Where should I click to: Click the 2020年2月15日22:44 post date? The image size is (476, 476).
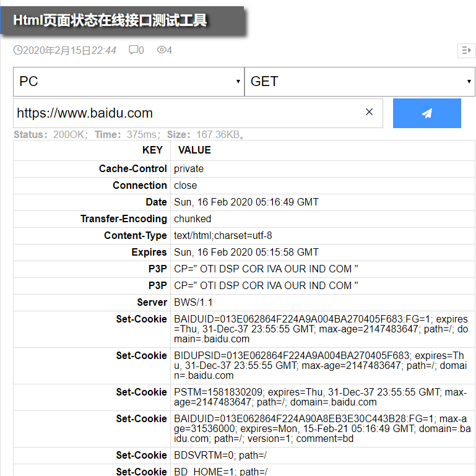pos(69,50)
